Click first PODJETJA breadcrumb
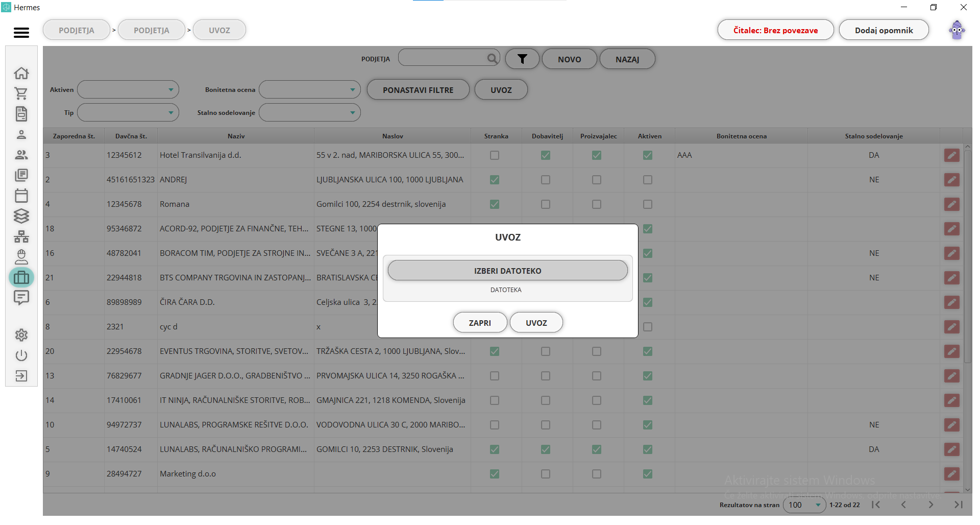Image resolution: width=980 pixels, height=525 pixels. (x=77, y=30)
